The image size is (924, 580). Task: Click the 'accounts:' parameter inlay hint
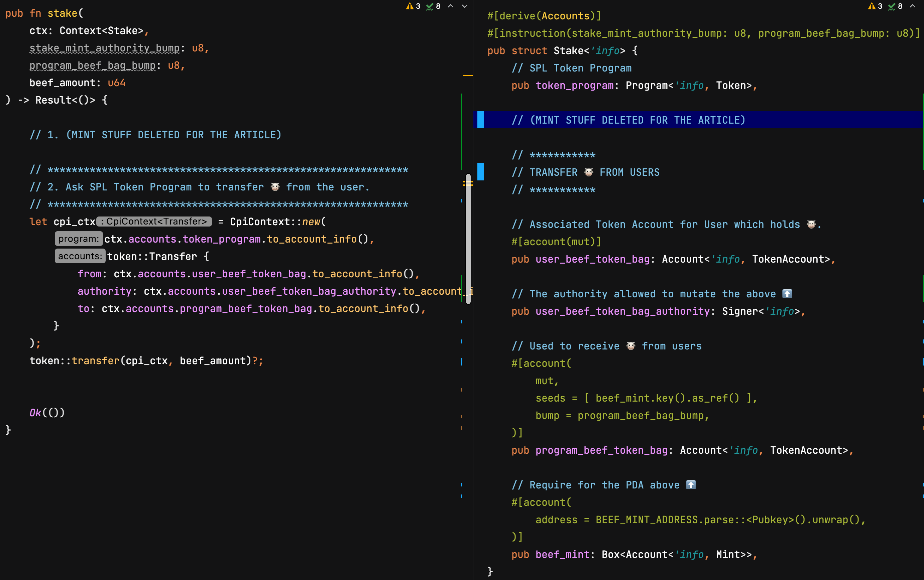[x=80, y=256]
